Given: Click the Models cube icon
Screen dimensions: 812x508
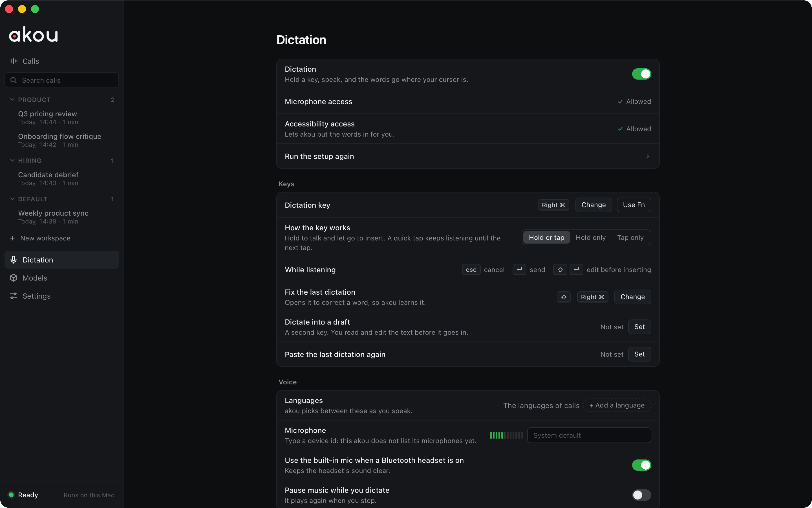Looking at the screenshot, I should tap(14, 278).
